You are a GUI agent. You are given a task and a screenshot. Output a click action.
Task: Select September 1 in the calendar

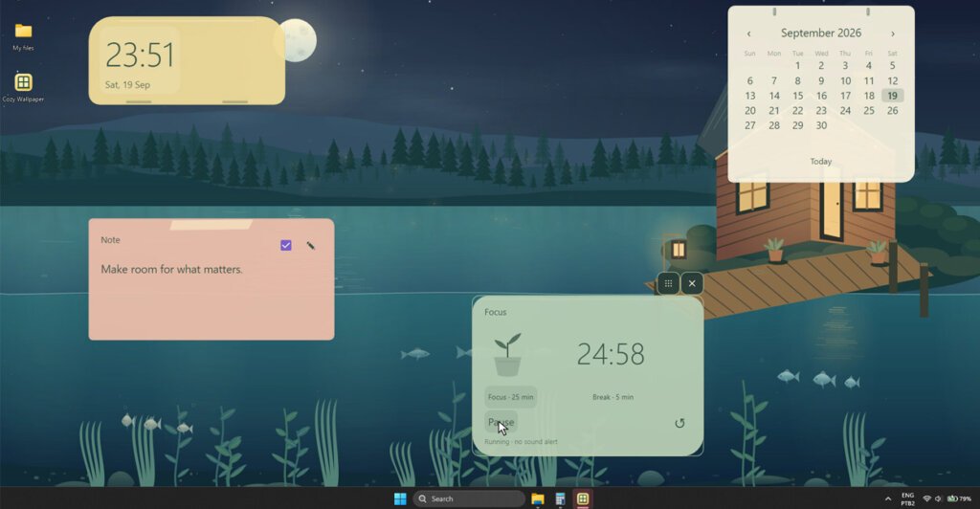pos(797,66)
